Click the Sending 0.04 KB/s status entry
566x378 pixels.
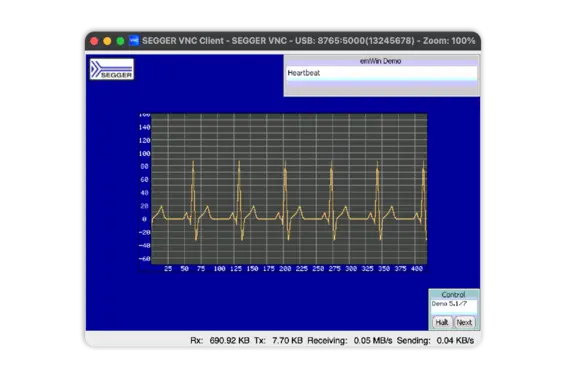435,340
